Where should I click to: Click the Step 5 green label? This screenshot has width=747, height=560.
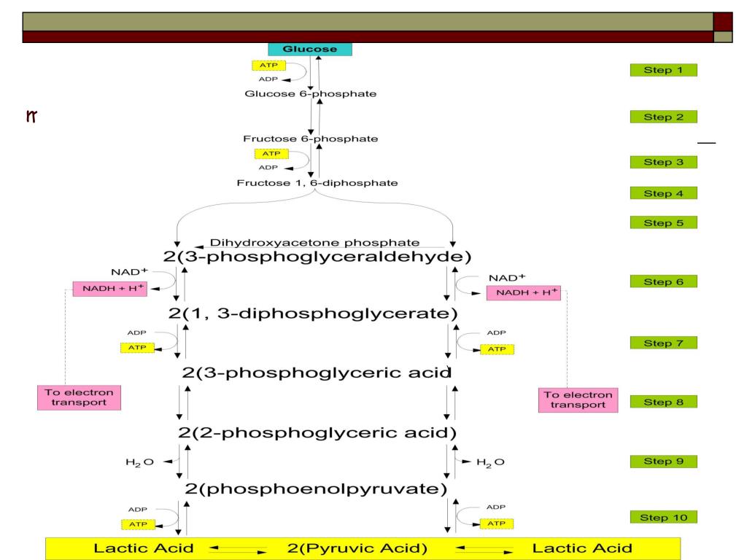pyautogui.click(x=664, y=222)
